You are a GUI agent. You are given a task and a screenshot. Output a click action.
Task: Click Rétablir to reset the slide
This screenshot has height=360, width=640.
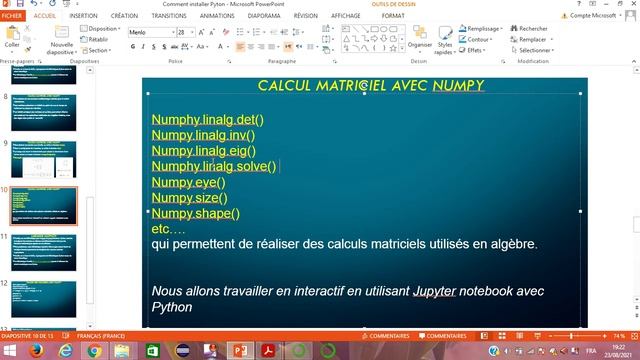[x=94, y=39]
